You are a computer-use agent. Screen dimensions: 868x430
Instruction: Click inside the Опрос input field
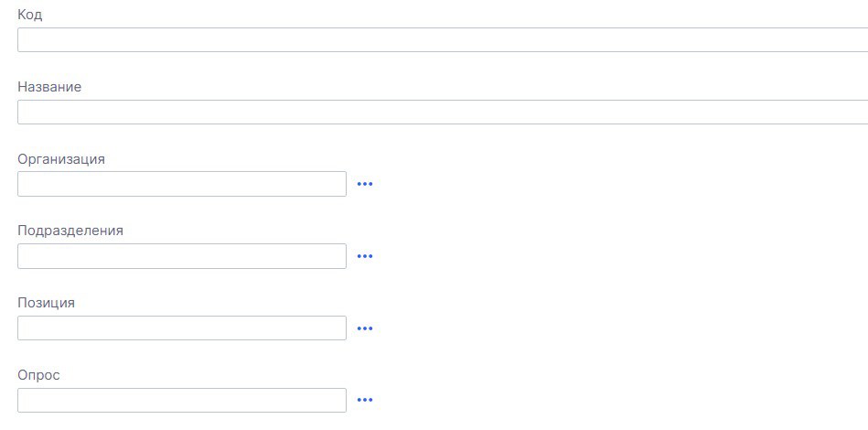tap(182, 400)
